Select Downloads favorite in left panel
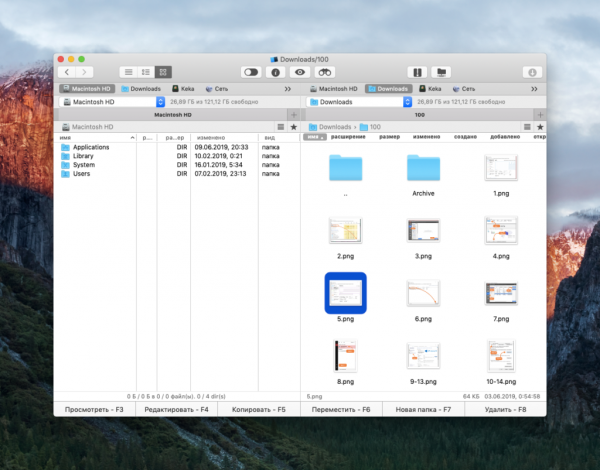600x470 pixels. coord(141,89)
